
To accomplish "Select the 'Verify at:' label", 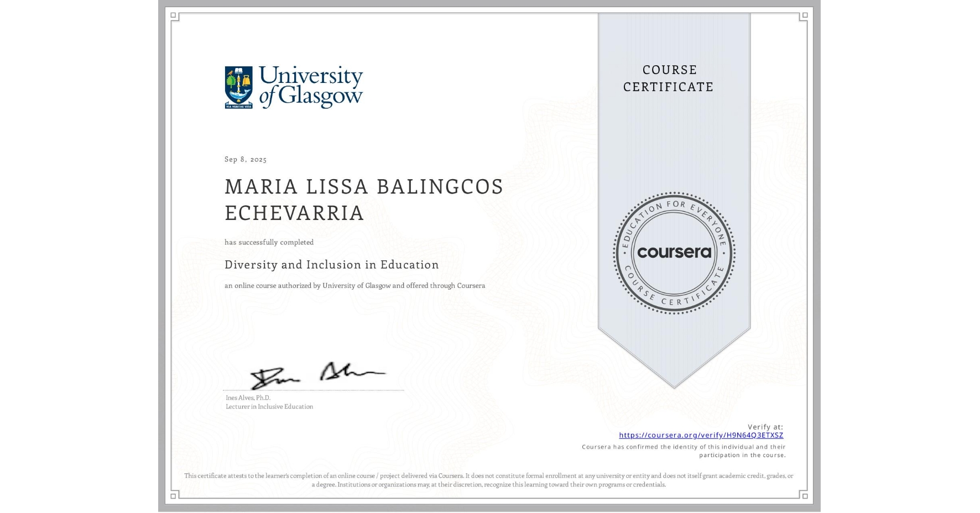I will pos(765,427).
